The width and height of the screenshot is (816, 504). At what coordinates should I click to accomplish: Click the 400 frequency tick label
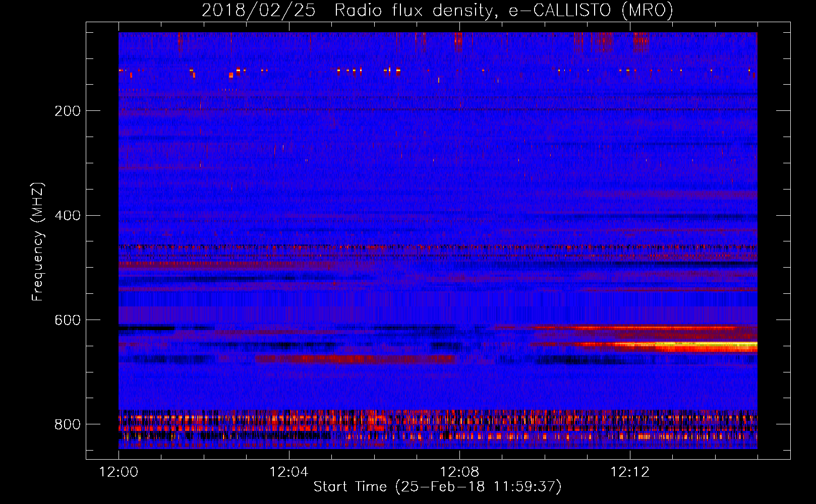pyautogui.click(x=68, y=216)
